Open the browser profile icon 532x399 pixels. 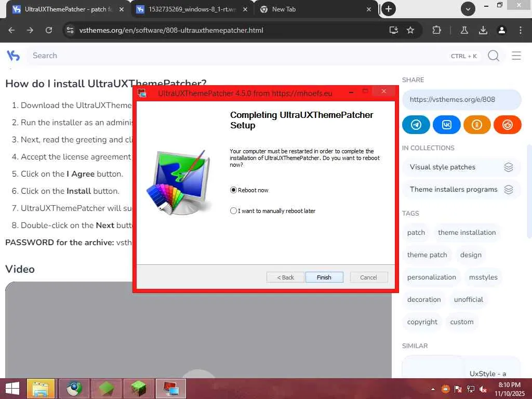(502, 30)
